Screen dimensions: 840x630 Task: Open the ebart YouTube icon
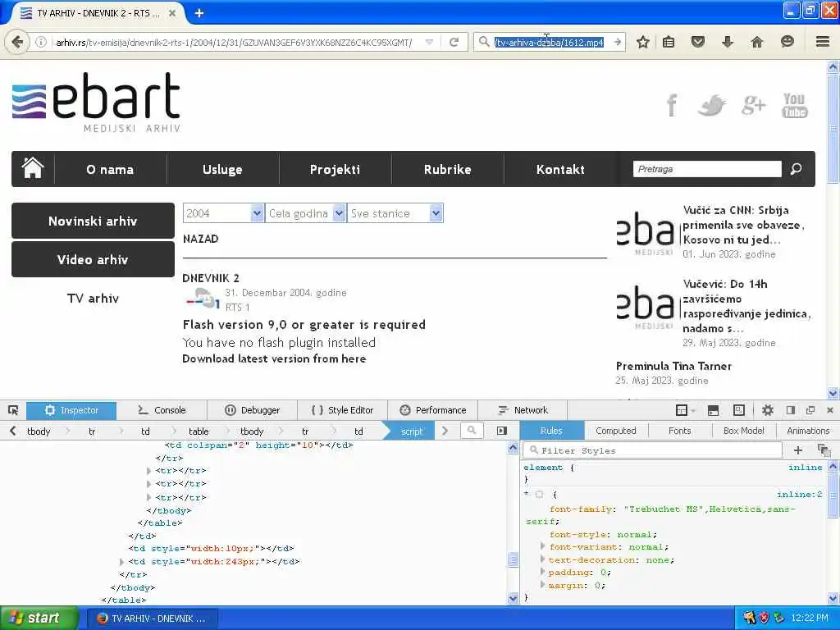click(x=794, y=105)
